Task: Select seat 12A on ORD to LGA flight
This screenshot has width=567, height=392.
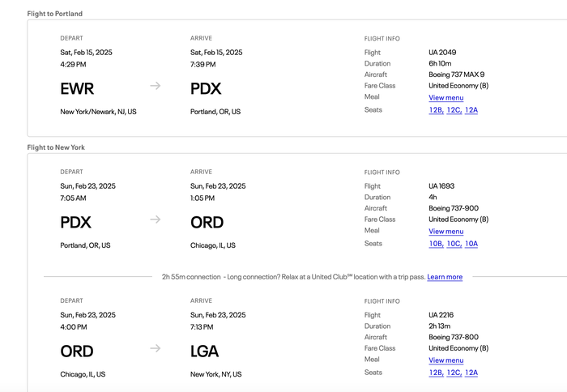Action: tap(471, 373)
